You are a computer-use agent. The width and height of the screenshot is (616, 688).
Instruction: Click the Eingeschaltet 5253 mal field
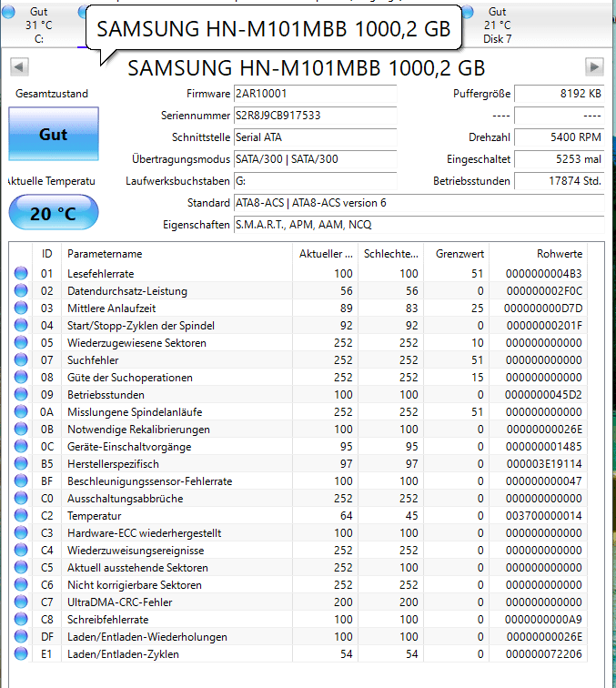pos(559,159)
